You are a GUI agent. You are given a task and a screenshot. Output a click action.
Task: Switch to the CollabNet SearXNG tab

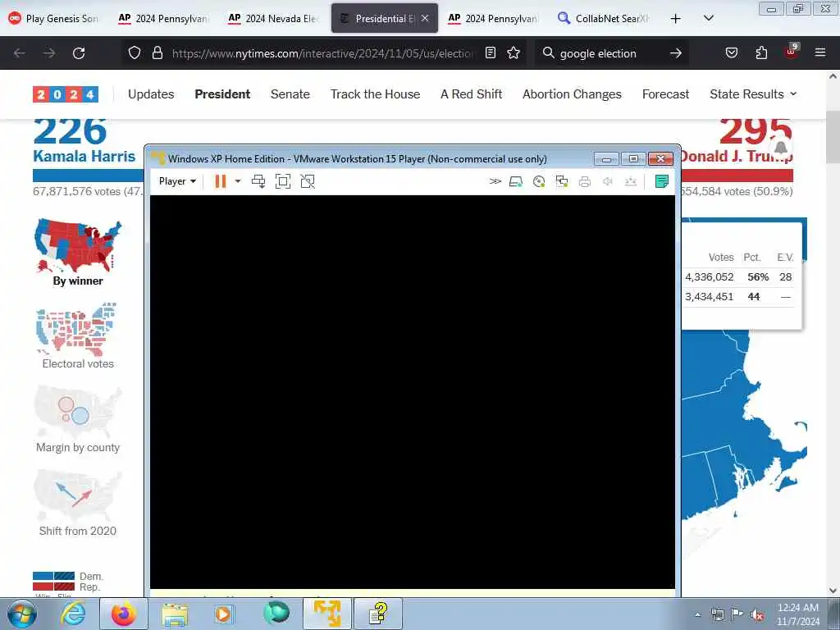click(604, 18)
